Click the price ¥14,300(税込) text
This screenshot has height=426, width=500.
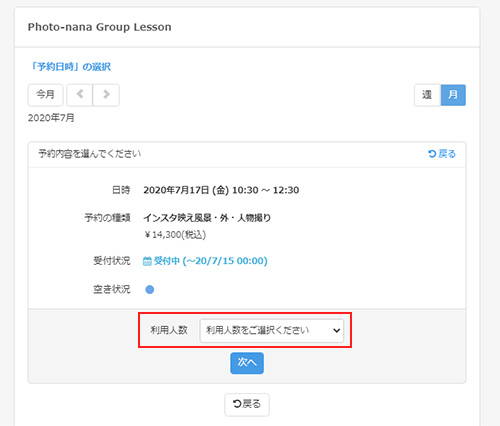175,235
